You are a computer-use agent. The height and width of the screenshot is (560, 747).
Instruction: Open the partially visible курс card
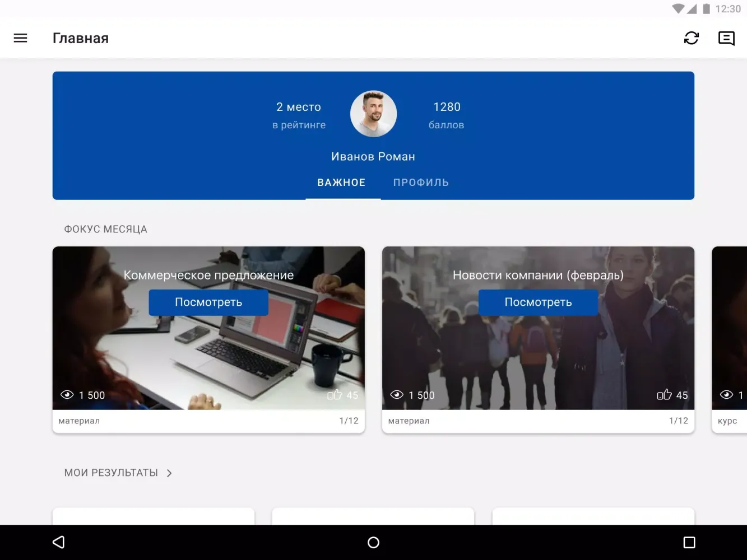(x=730, y=336)
